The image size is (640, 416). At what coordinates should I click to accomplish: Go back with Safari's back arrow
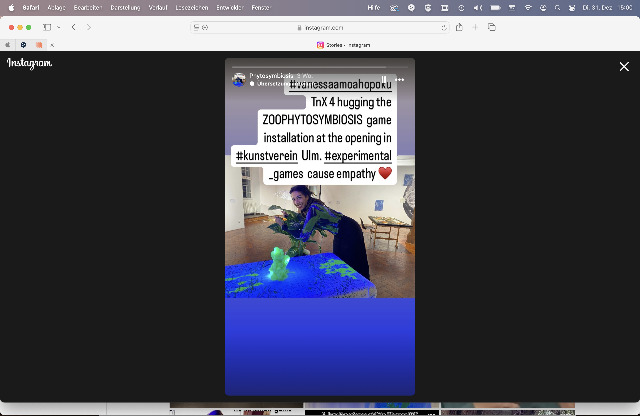[x=73, y=27]
